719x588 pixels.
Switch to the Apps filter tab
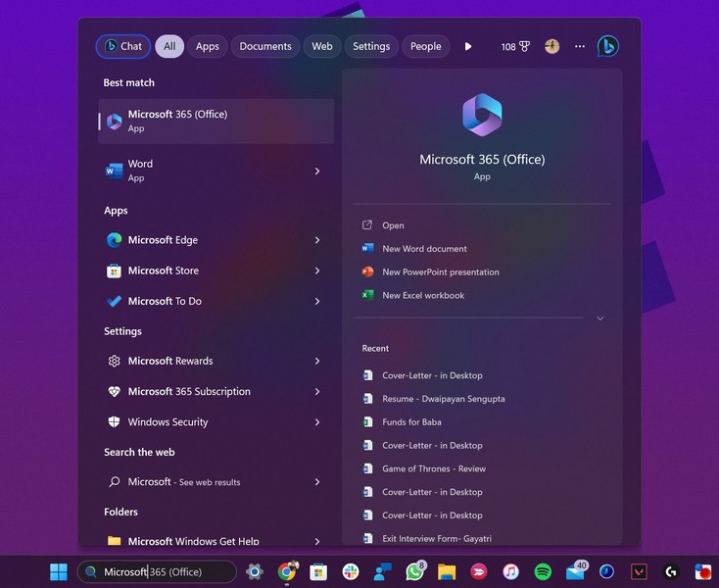coord(207,46)
